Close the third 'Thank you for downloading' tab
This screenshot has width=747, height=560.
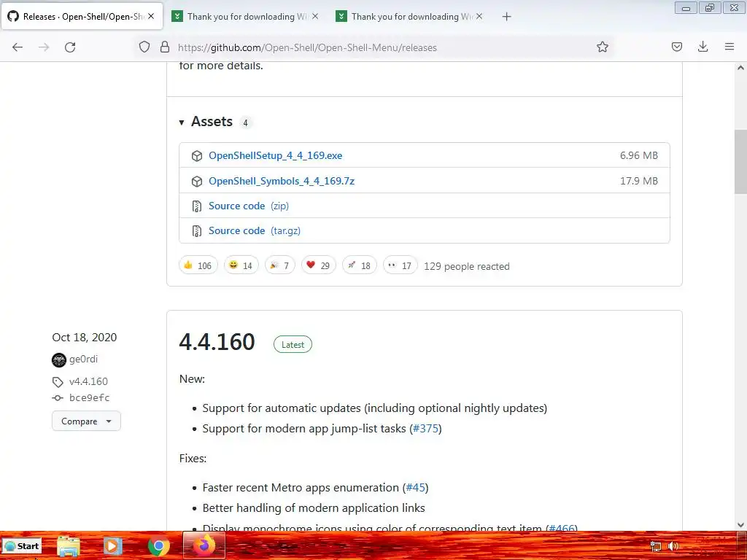click(479, 16)
